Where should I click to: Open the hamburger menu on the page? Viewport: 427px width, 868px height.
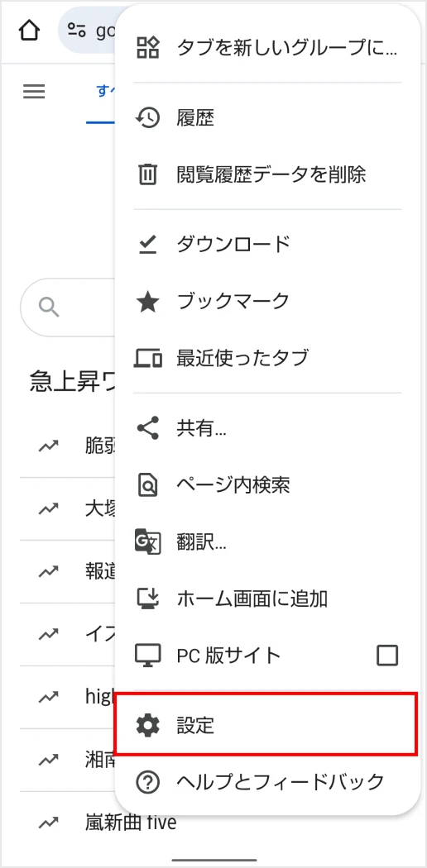34,91
